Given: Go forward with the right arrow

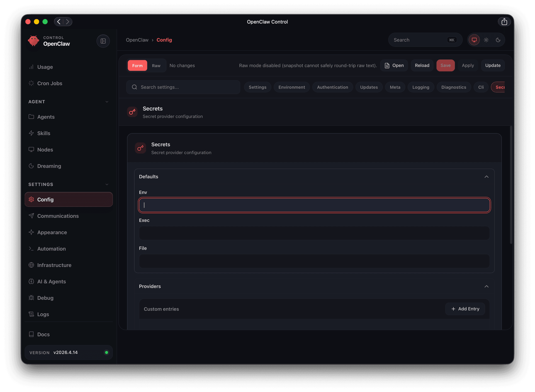Looking at the screenshot, I should point(68,21).
